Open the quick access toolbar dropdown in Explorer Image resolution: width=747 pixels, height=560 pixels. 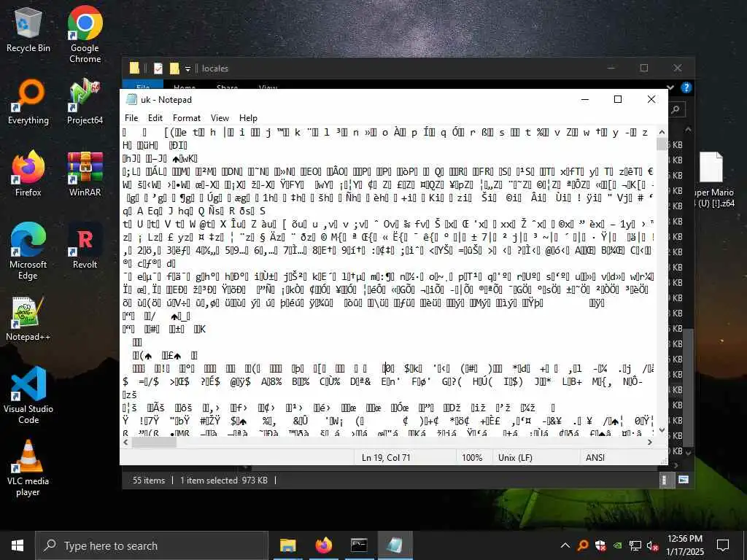click(187, 69)
